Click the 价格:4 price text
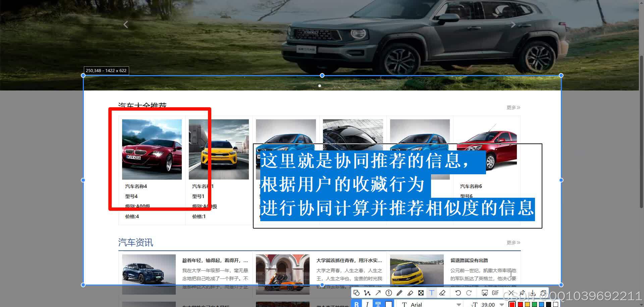 tap(132, 217)
